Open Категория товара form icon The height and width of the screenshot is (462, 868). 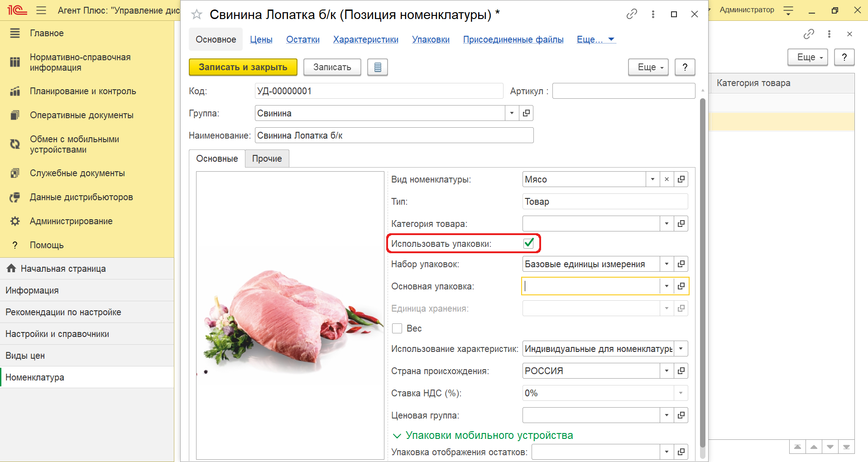(681, 224)
